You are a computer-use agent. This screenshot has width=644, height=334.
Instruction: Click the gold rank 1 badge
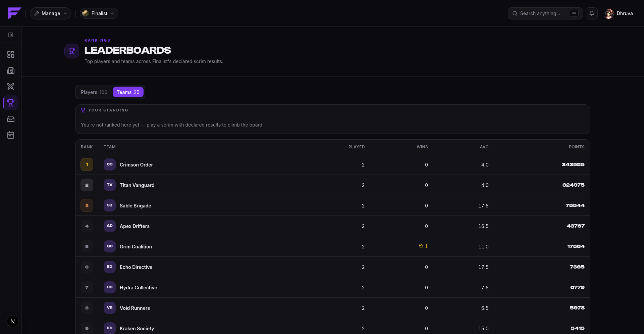(x=87, y=164)
